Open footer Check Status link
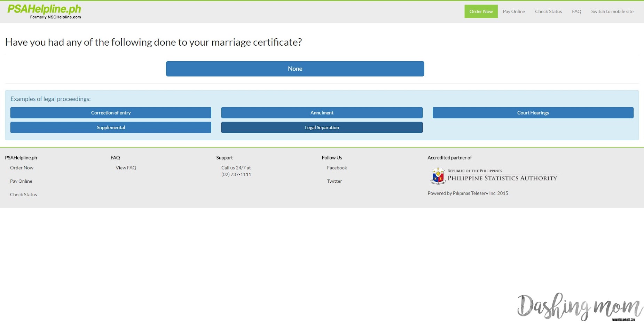Viewport: 644px width, 330px height. click(23, 195)
